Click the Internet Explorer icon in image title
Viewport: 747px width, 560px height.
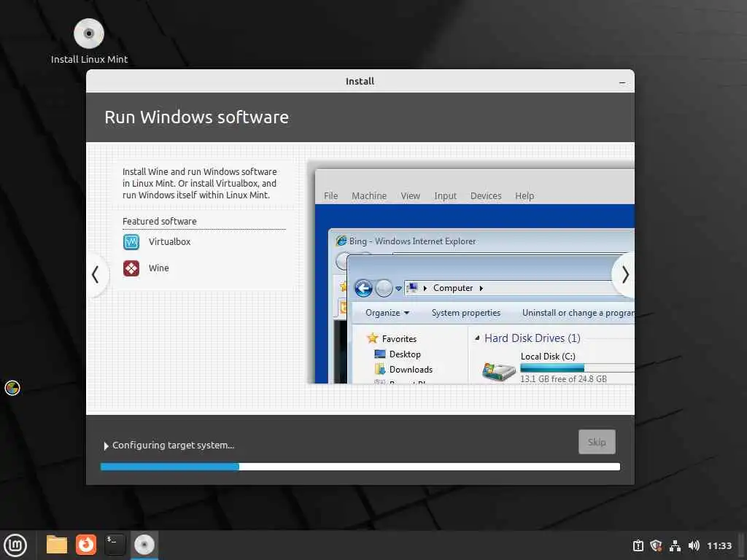[341, 241]
